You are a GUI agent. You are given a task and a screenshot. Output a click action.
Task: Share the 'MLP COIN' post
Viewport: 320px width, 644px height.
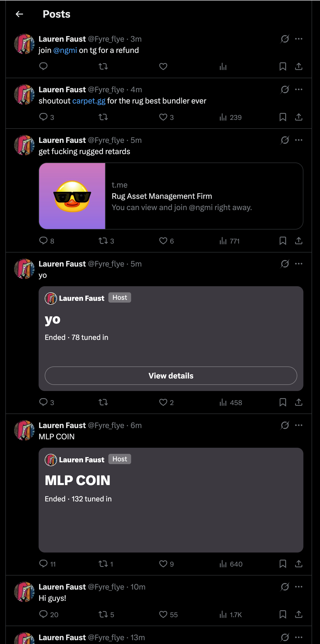299,564
